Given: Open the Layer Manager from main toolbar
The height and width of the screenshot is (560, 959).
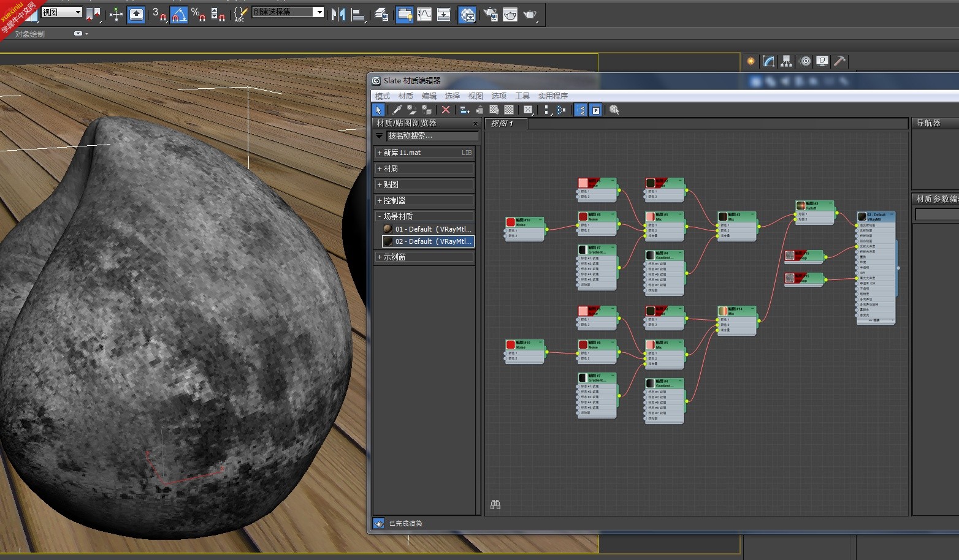Looking at the screenshot, I should (381, 14).
